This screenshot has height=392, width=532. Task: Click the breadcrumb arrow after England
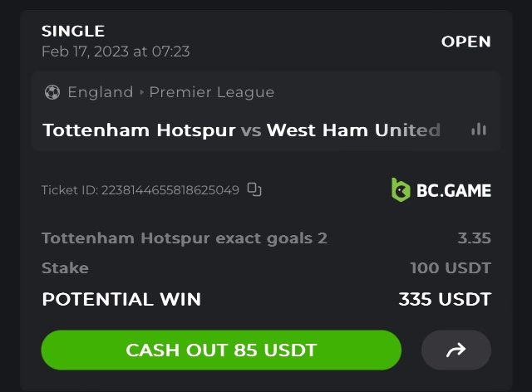(141, 92)
